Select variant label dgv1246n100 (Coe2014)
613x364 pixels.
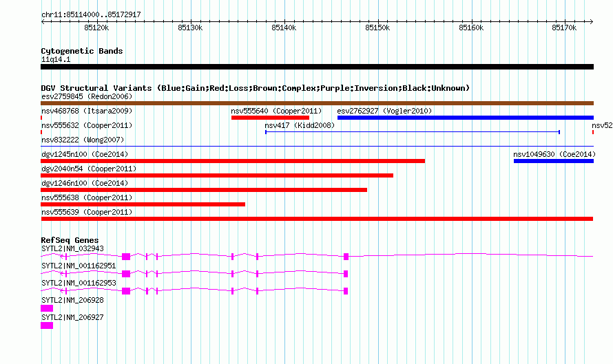(x=85, y=183)
